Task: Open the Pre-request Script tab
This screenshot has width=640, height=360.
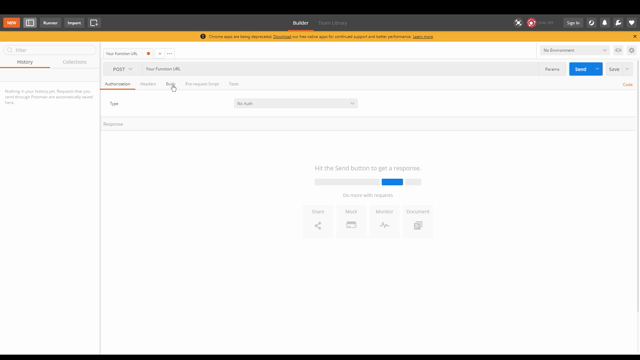Action: click(202, 84)
